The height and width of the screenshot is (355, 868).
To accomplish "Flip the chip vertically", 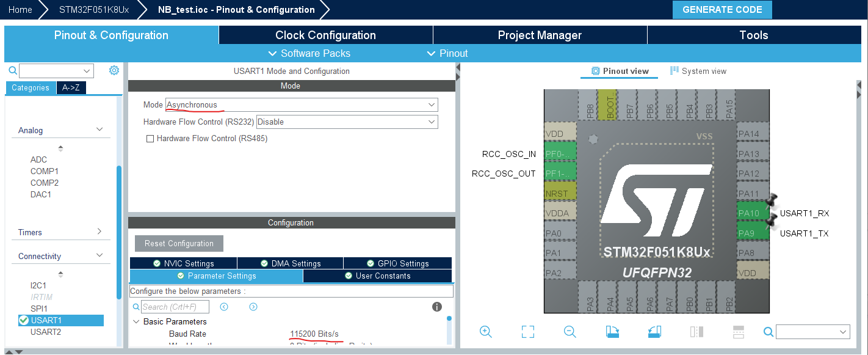I will tap(739, 332).
